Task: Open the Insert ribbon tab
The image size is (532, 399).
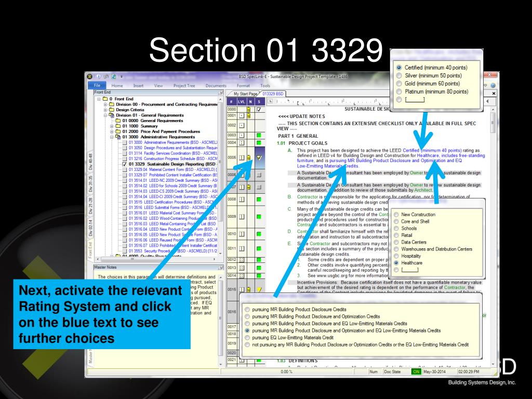Action: (x=138, y=86)
